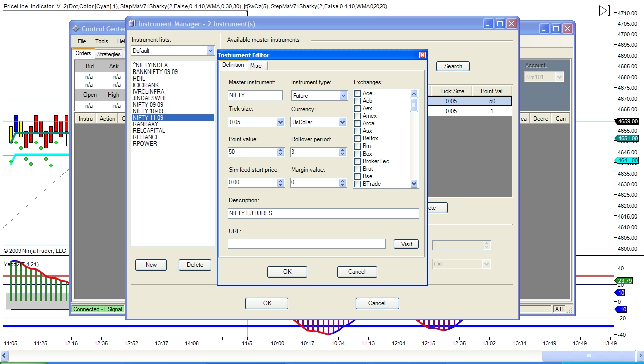The height and width of the screenshot is (364, 644).
Task: Click the Master instrument NIFTY field
Action: [x=255, y=95]
